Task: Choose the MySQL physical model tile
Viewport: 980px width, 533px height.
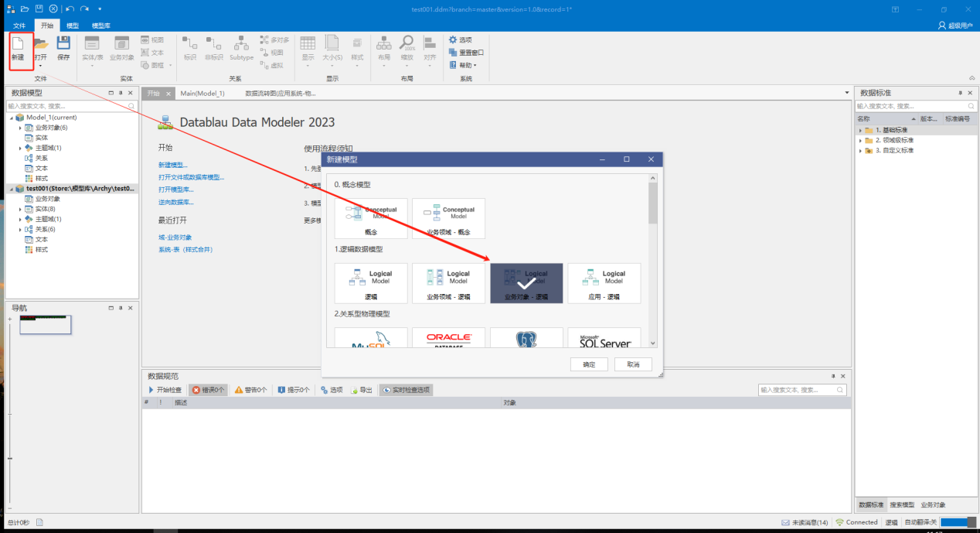Action: tap(371, 337)
